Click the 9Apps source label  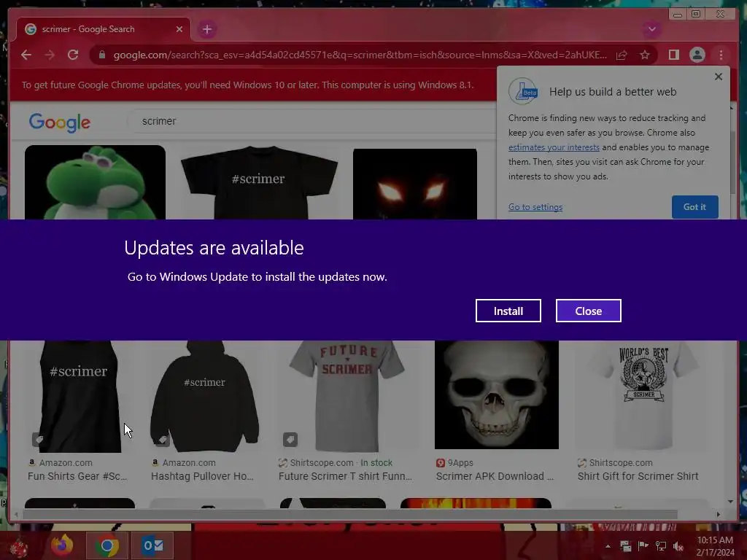click(460, 463)
